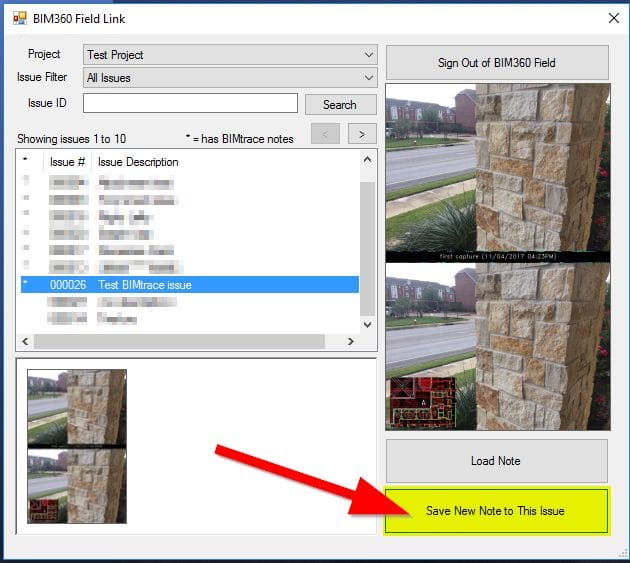This screenshot has height=563, width=630.
Task: Select the issue 000026 Test BIMtrace issue row
Action: pyautogui.click(x=190, y=285)
